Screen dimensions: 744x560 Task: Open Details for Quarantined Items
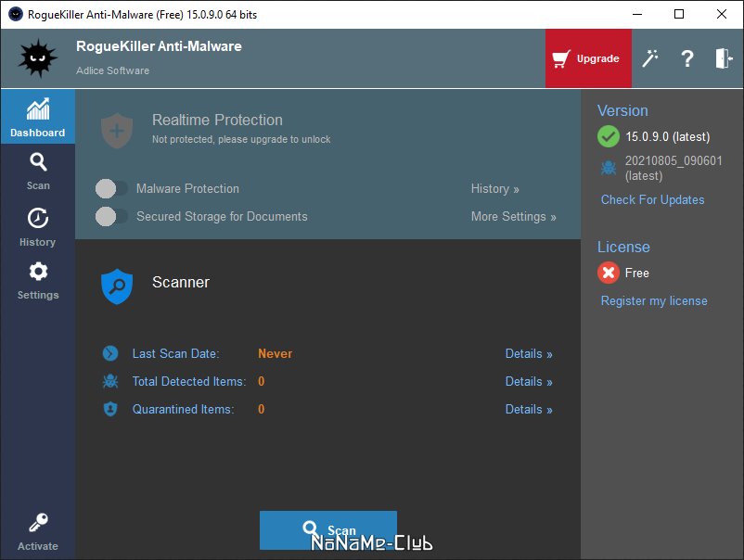click(529, 409)
